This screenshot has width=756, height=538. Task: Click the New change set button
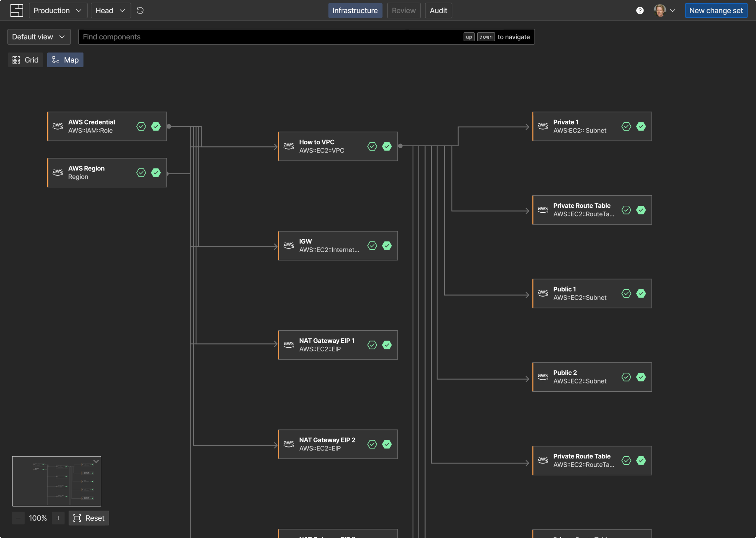716,10
